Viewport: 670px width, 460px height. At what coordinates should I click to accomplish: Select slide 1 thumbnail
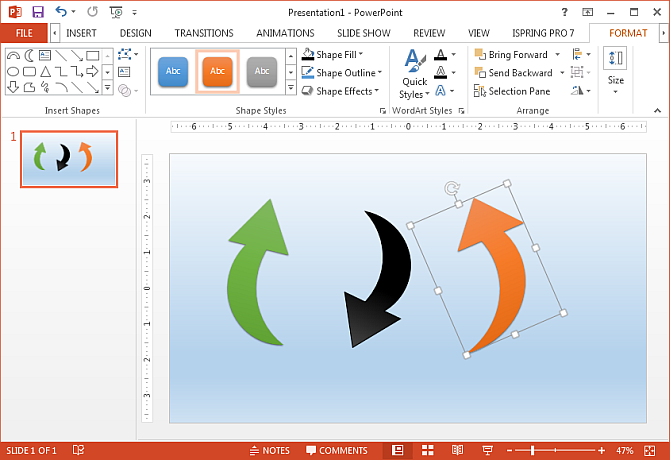69,159
